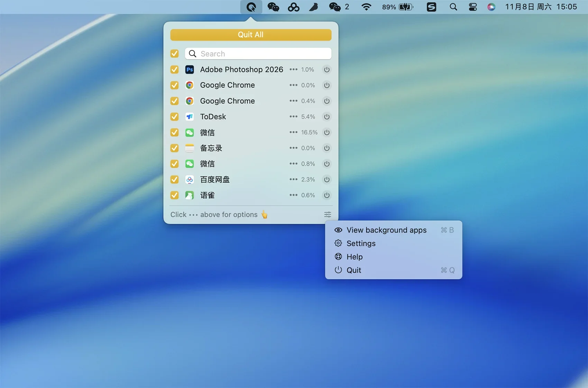Show the three-dot options for 百度网盘
588x388 pixels.
pyautogui.click(x=293, y=179)
